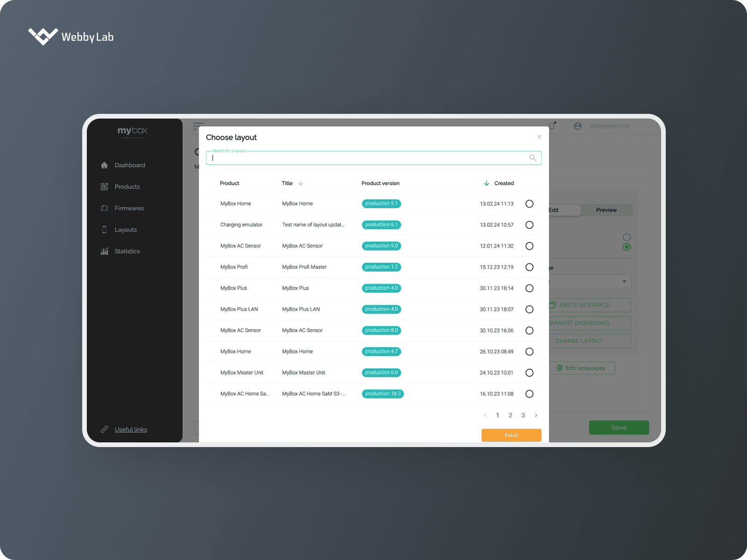Click the Manage Dashboard button
This screenshot has height=560, width=747.
click(x=590, y=323)
